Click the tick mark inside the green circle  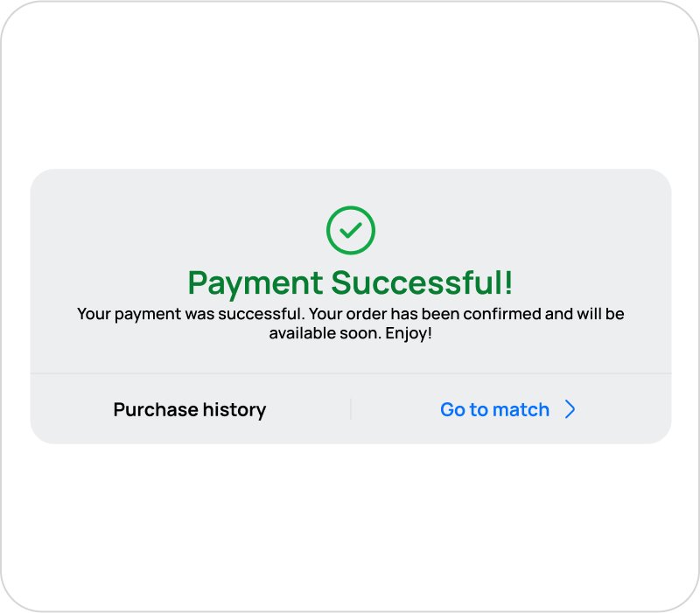click(x=350, y=230)
